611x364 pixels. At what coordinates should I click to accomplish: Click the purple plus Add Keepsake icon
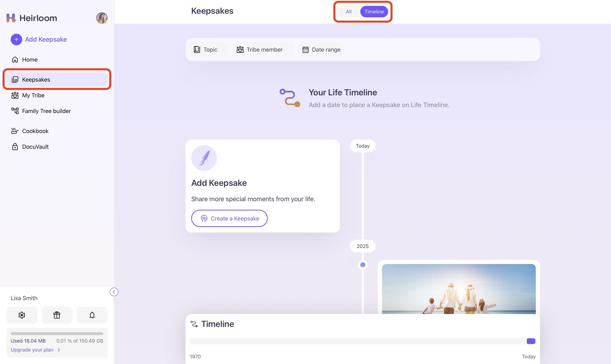coord(16,39)
